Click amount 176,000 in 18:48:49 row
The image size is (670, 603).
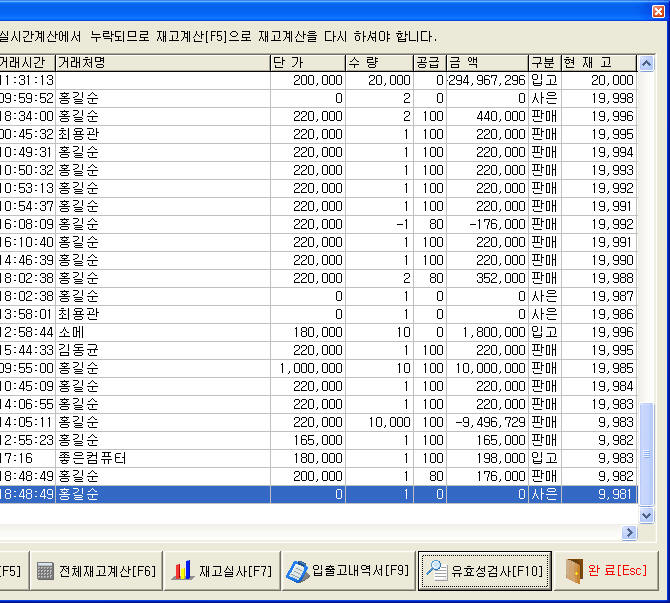pyautogui.click(x=500, y=476)
